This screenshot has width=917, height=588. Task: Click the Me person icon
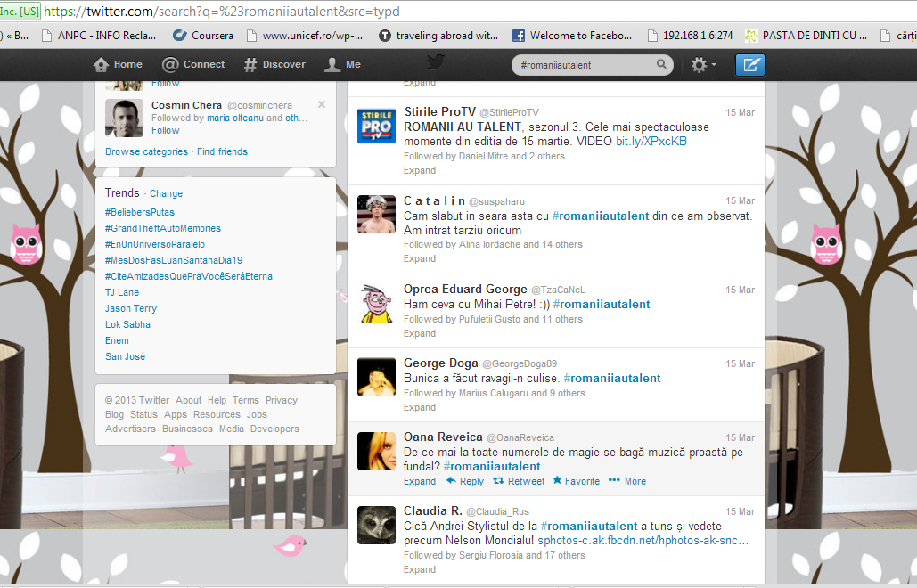coord(332,65)
